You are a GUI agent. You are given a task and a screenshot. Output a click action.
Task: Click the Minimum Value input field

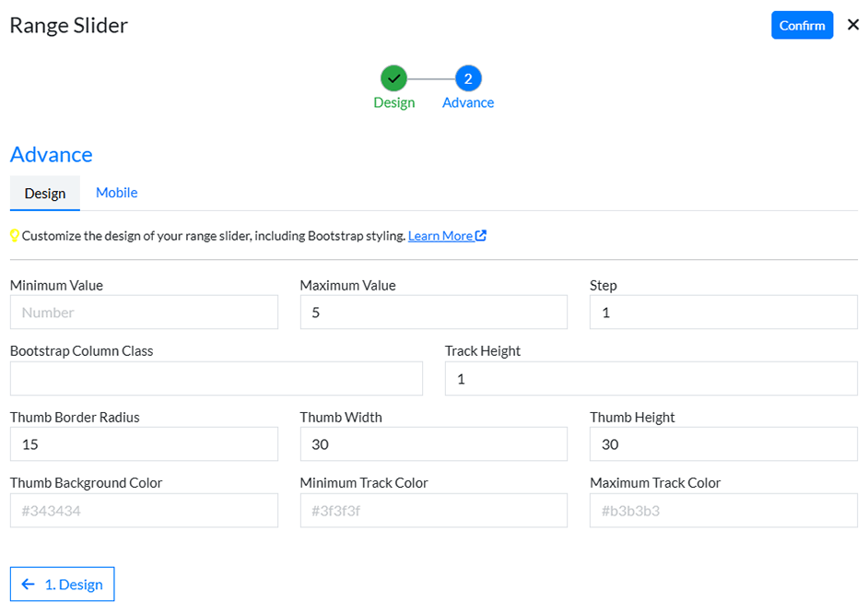coord(144,313)
